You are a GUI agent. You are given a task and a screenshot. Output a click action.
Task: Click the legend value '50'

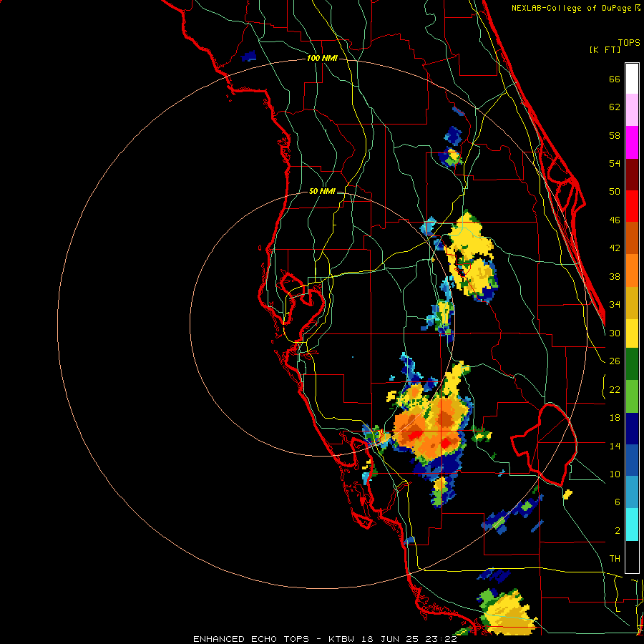pyautogui.click(x=615, y=192)
